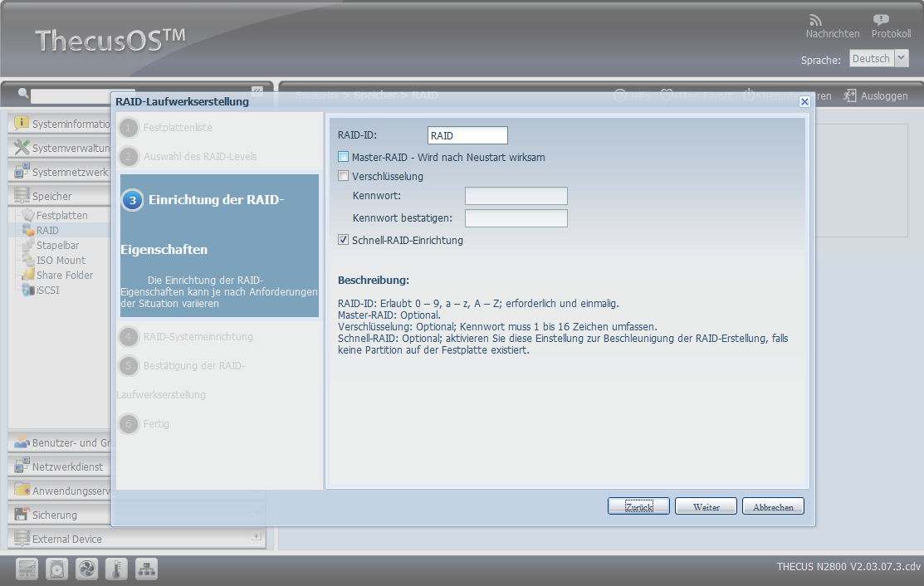Click the Ausloggen link
The image size is (924, 586).
(x=884, y=96)
